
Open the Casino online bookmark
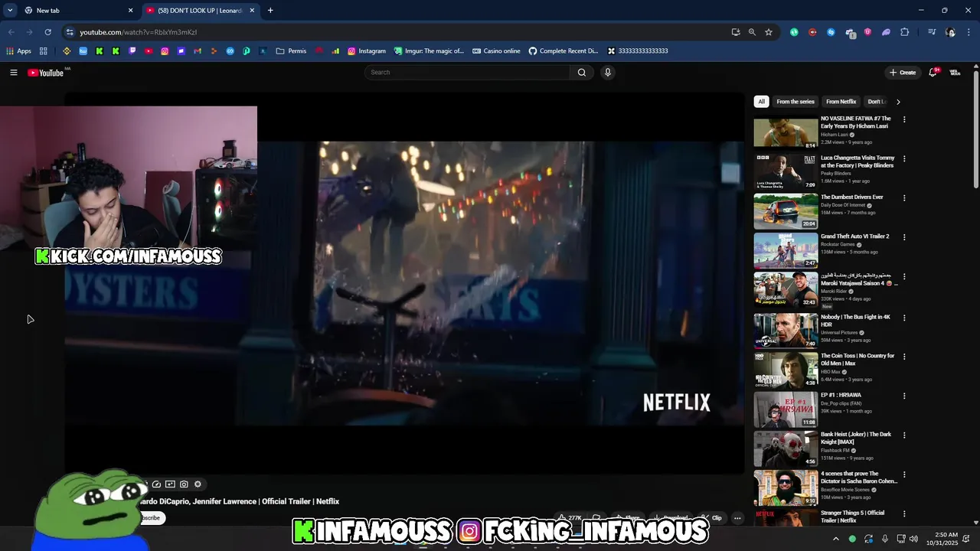[496, 51]
